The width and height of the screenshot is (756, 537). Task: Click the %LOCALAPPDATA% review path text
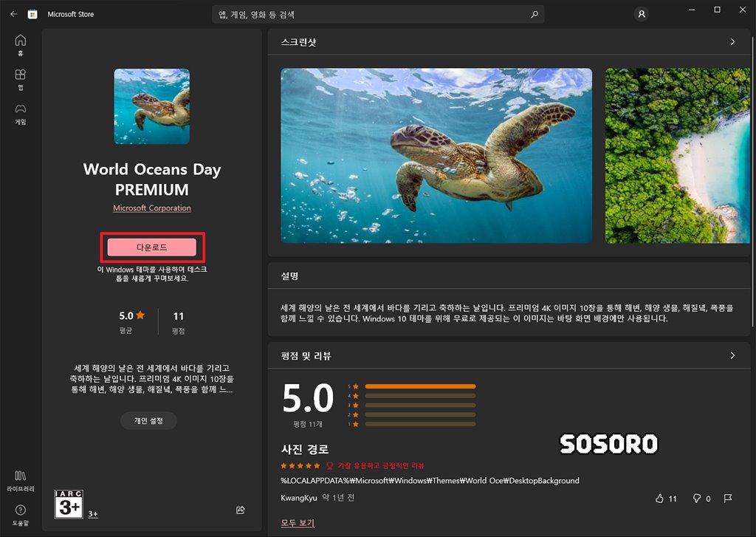pos(430,481)
